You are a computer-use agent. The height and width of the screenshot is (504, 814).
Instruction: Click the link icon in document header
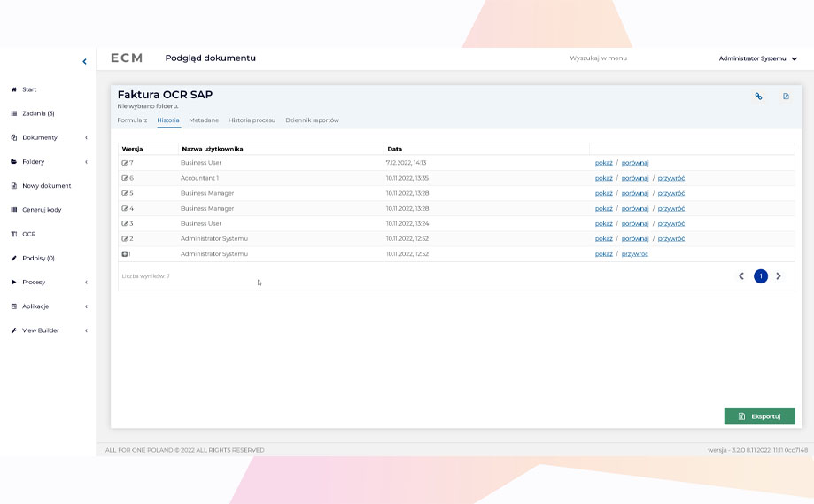(758, 97)
